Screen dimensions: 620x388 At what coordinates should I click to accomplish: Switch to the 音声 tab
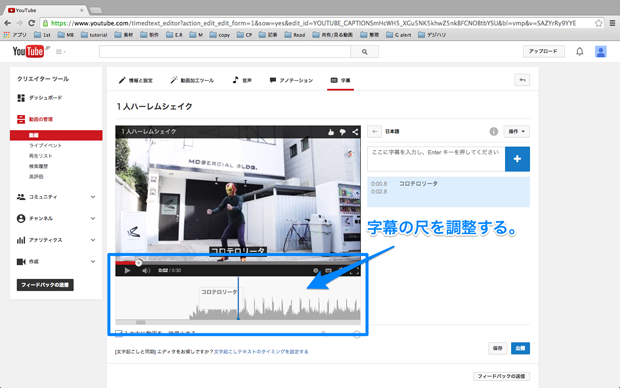[242, 80]
